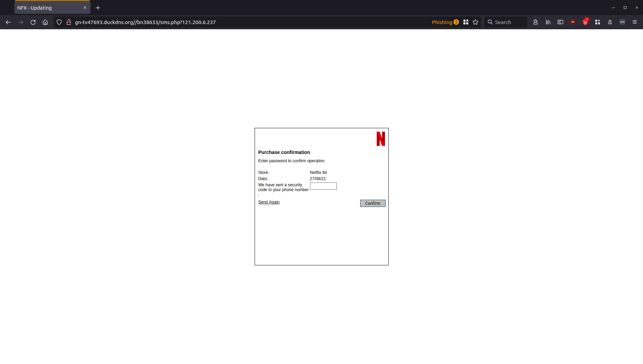Click the security code input field
Viewport: 643px width, 364px height.
323,186
